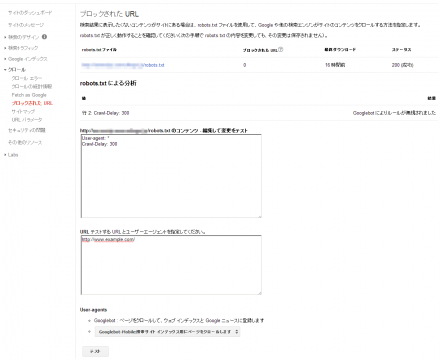Image resolution: width=440 pixels, height=360 pixels.
Task: Grab the robots.txt text area resize handle
Action: (259, 216)
